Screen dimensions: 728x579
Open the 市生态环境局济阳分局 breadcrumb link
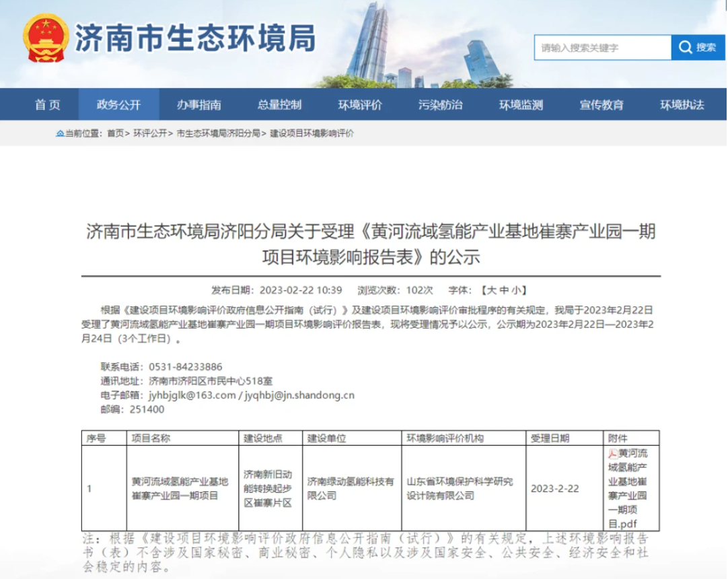[x=218, y=133]
